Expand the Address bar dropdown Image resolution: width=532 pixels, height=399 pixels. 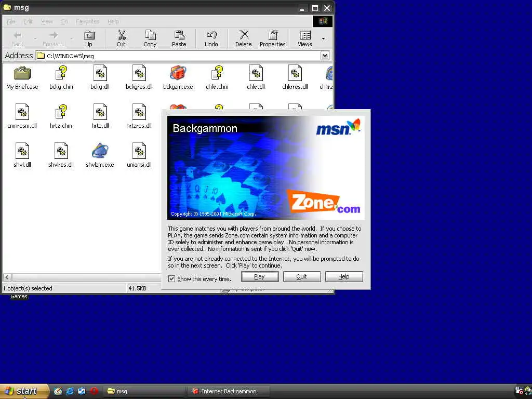pyautogui.click(x=325, y=56)
